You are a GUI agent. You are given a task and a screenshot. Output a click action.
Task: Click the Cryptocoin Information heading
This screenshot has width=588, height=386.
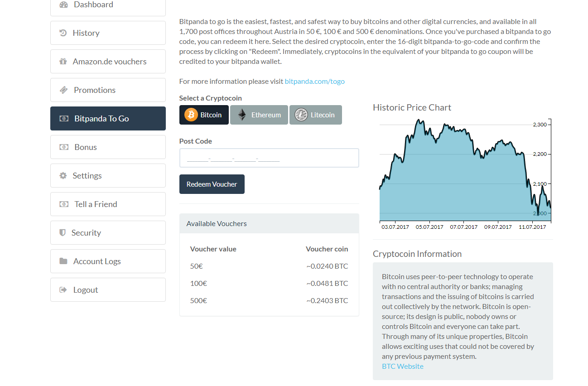(417, 254)
